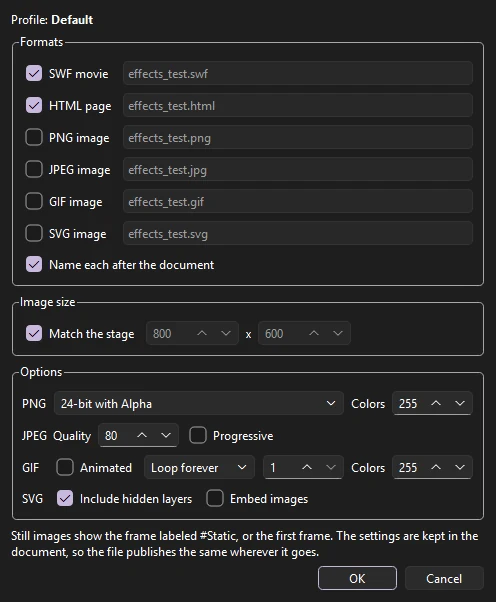Click the PNG Colors 255 value
Viewport: 496px width, 602px height.
(408, 404)
